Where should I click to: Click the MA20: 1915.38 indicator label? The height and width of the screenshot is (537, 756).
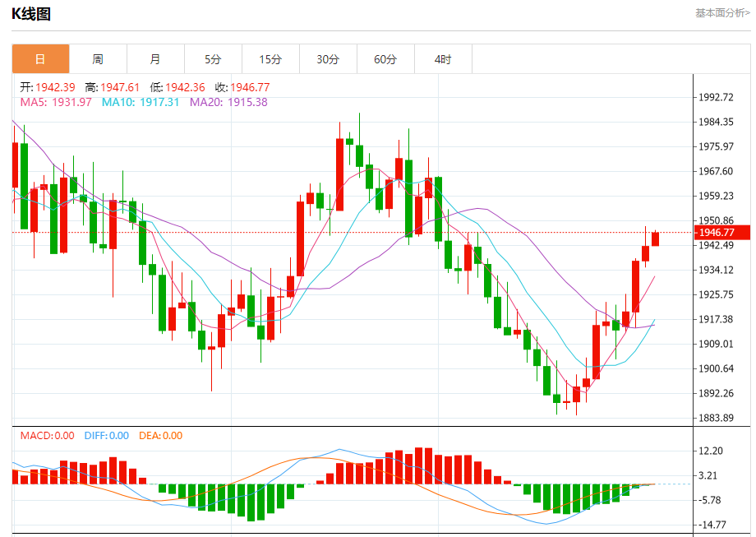coord(228,102)
